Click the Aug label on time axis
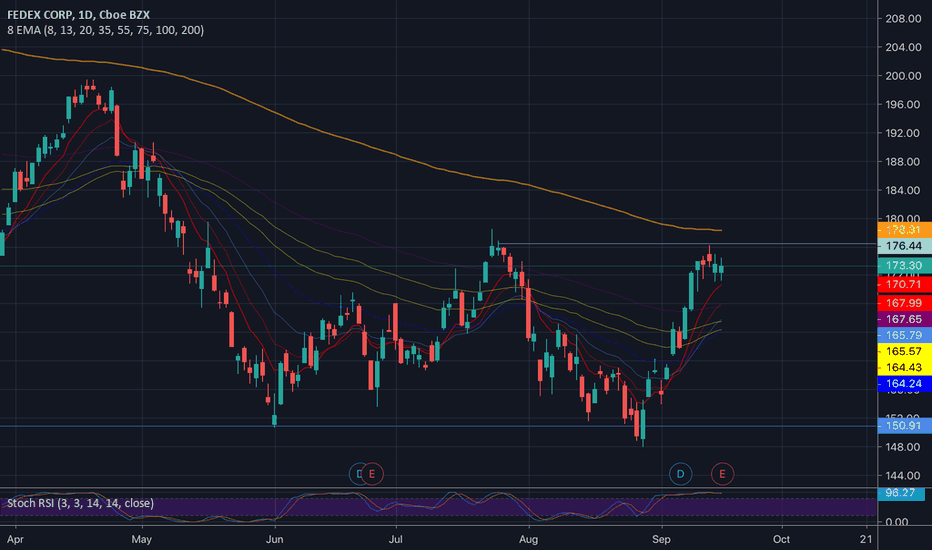932x550 pixels. pyautogui.click(x=528, y=539)
